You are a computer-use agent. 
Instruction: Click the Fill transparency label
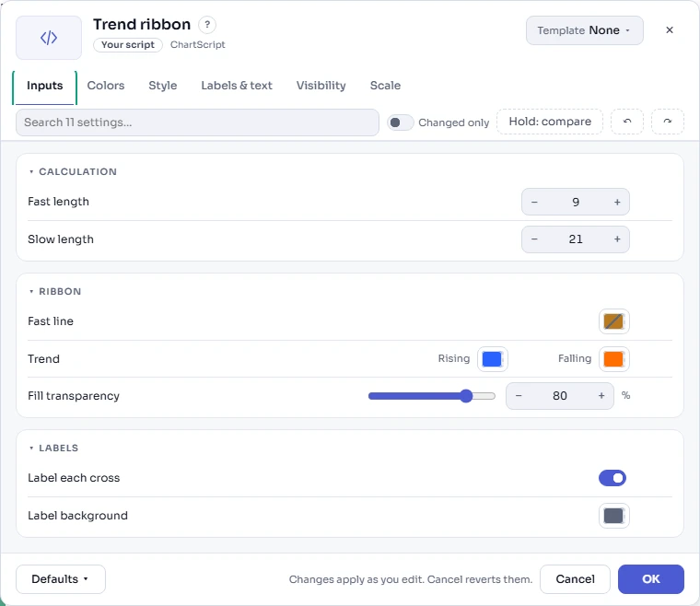[74, 396]
